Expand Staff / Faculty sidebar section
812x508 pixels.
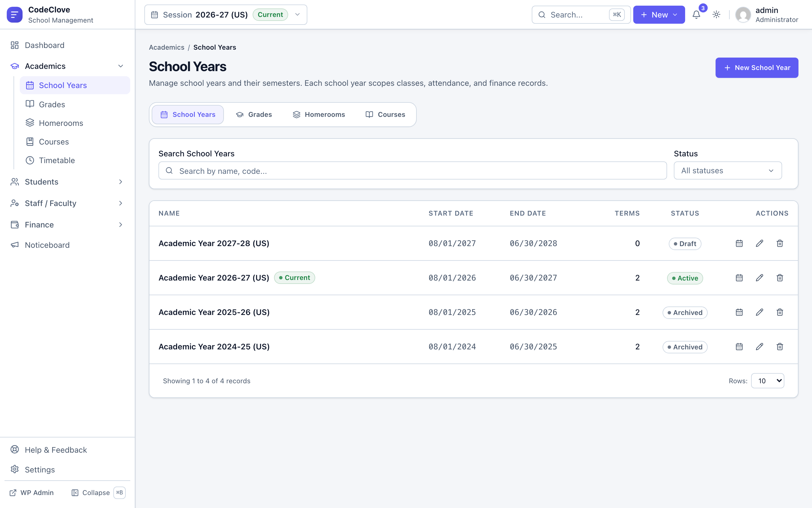point(67,203)
